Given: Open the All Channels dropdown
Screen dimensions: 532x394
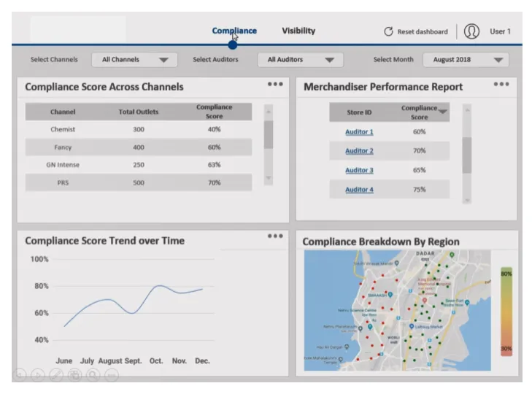Looking at the screenshot, I should [135, 60].
